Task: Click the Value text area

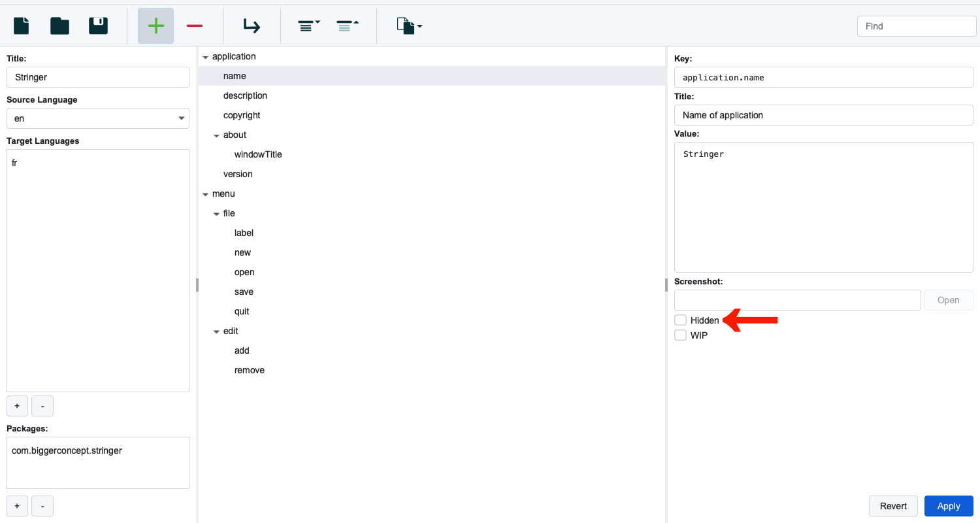Action: [x=824, y=207]
